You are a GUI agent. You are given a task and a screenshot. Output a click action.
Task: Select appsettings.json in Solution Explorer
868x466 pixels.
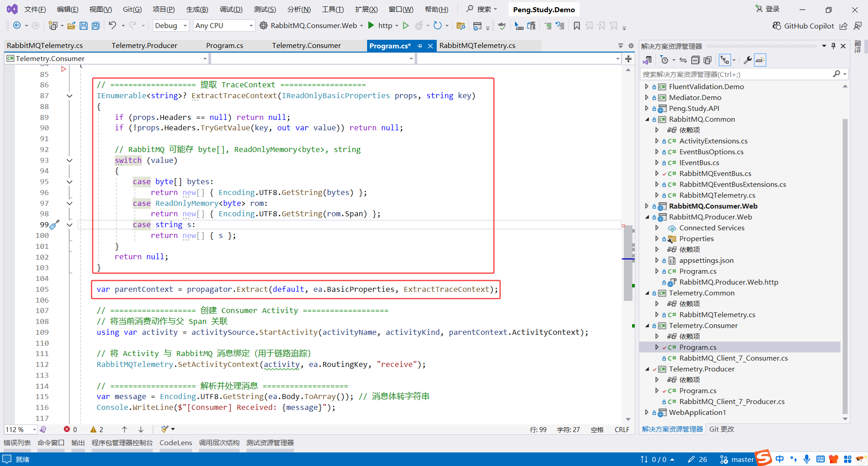tap(706, 260)
